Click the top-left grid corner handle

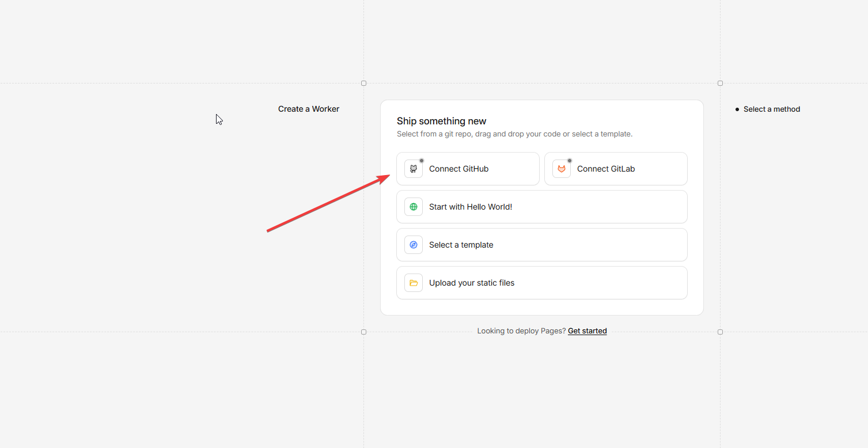coord(363,83)
